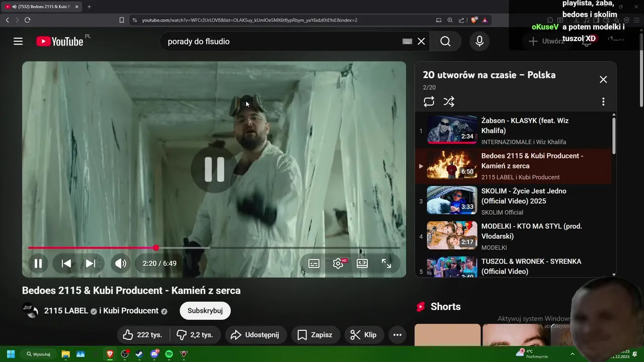
Task: Open Spotify from the taskbar
Action: click(x=169, y=354)
